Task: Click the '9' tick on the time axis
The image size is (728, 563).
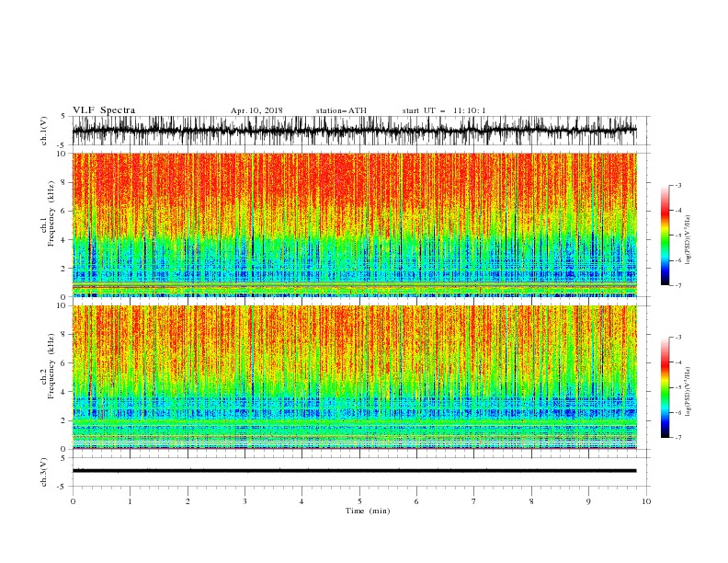Action: tap(588, 501)
